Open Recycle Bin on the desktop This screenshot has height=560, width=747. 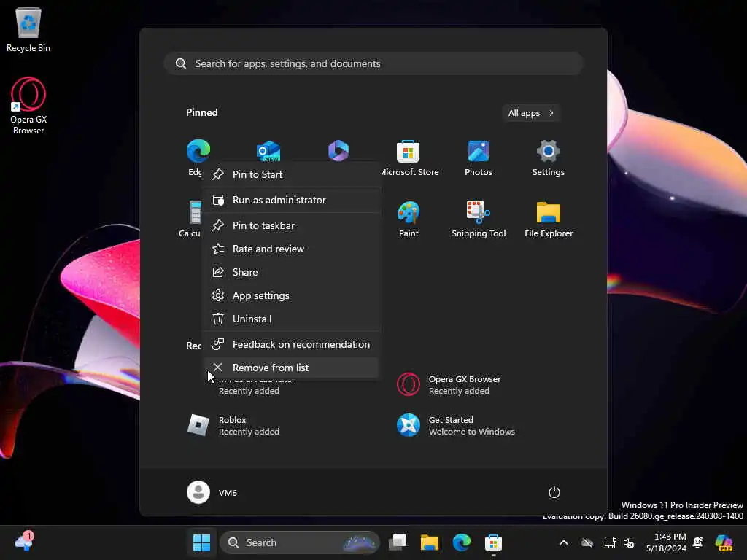(28, 29)
